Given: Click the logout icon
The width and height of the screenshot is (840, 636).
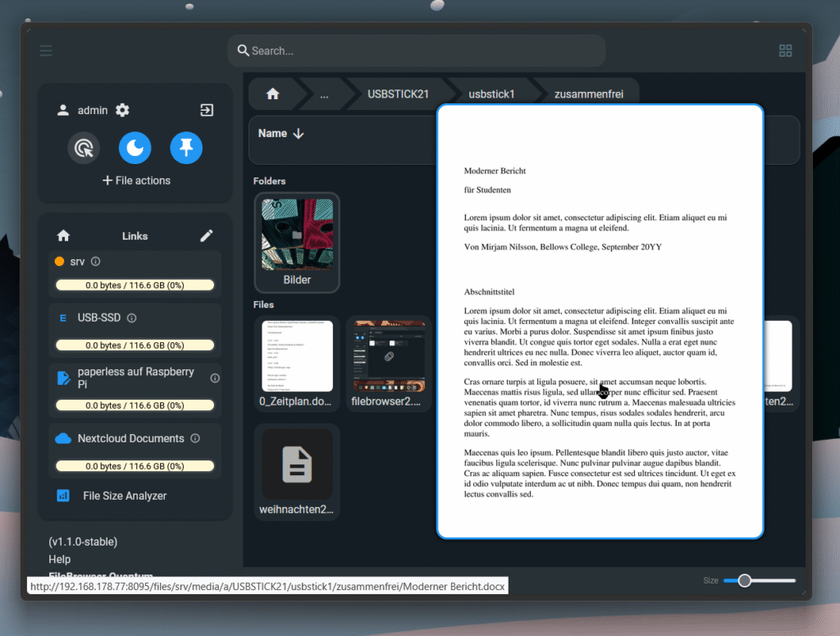Looking at the screenshot, I should 207,110.
